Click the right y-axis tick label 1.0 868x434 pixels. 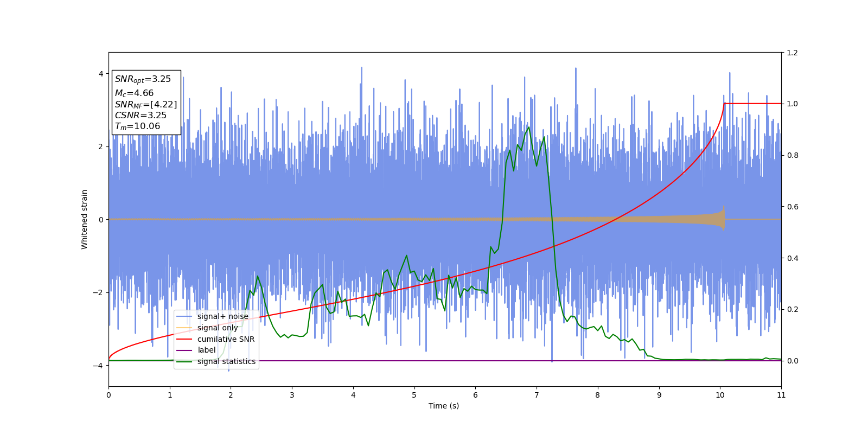click(792, 104)
